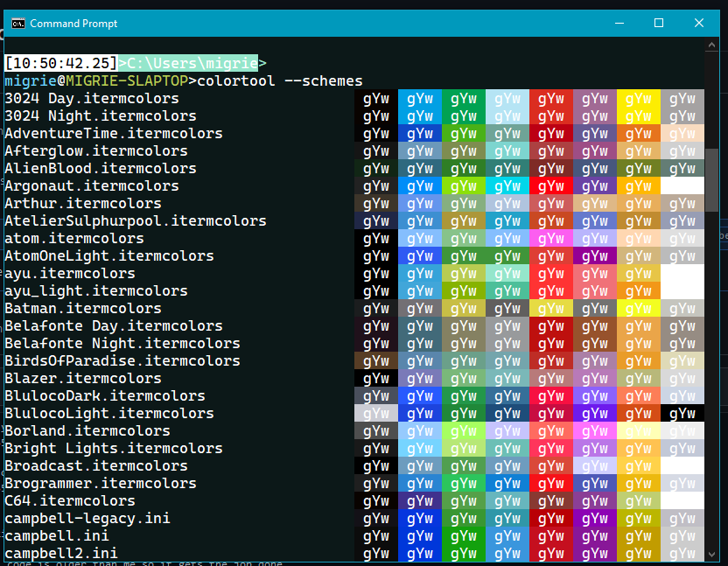Image resolution: width=728 pixels, height=566 pixels.
Task: Select the filename ayu_light.itermcolors
Action: pos(90,290)
